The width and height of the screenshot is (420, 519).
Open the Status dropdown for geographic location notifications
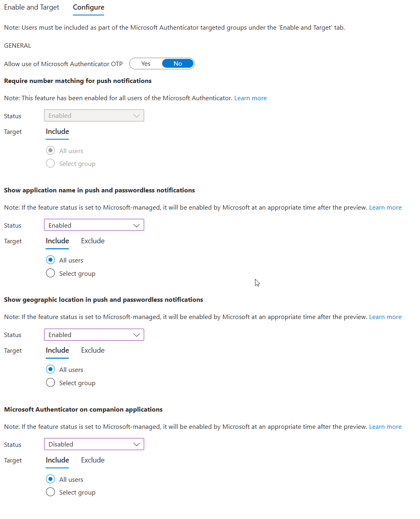click(x=94, y=335)
